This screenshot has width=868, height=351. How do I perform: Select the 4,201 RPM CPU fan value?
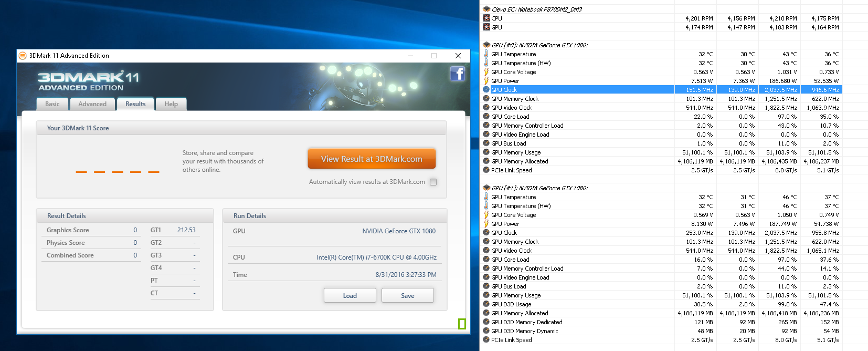pyautogui.click(x=699, y=18)
